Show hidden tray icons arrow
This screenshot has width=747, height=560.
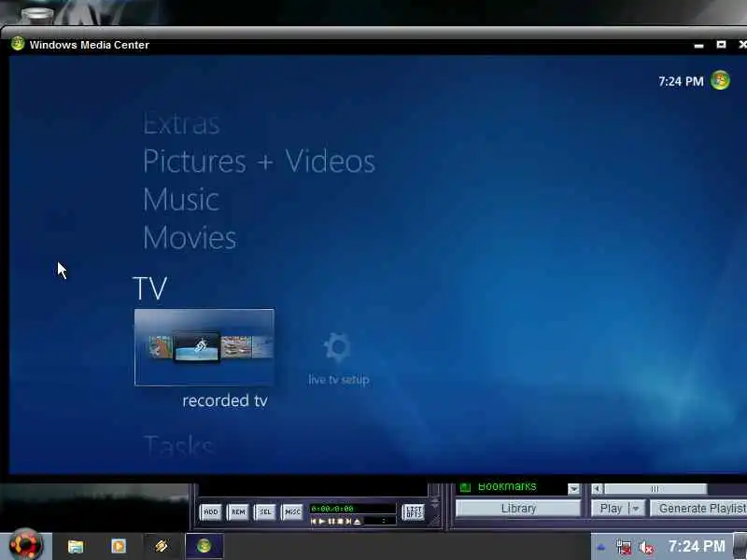[x=601, y=547]
